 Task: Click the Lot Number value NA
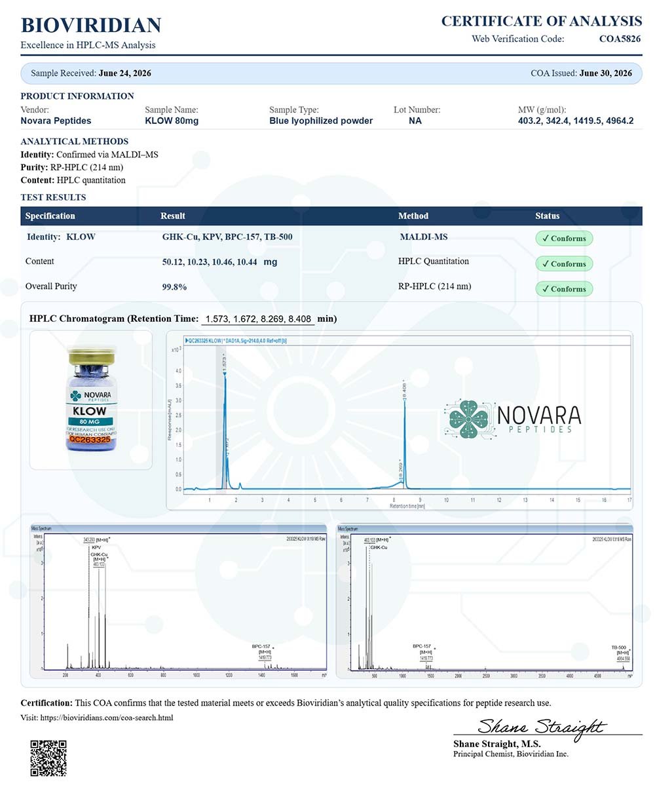tap(415, 121)
